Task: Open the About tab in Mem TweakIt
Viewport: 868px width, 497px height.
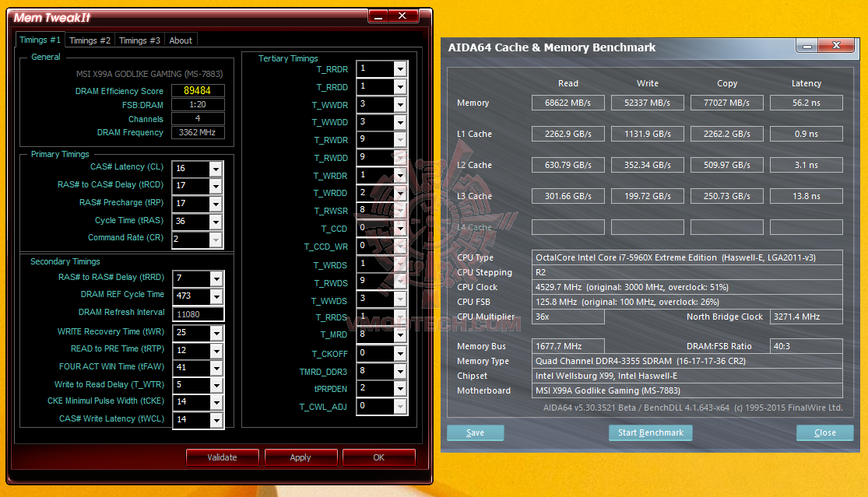Action: (181, 40)
